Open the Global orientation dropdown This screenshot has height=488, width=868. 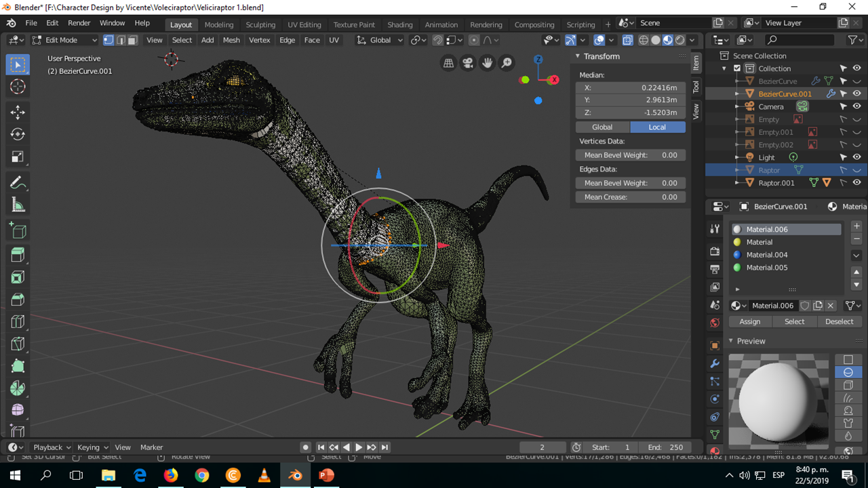click(380, 40)
